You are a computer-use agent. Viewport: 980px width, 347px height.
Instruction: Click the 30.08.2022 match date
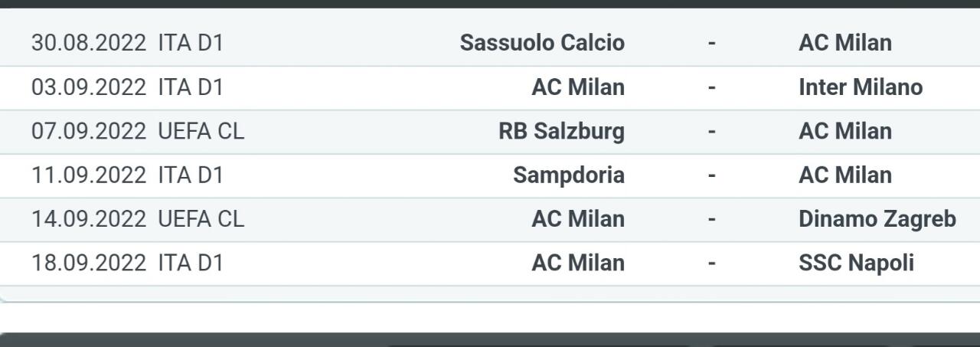(88, 43)
